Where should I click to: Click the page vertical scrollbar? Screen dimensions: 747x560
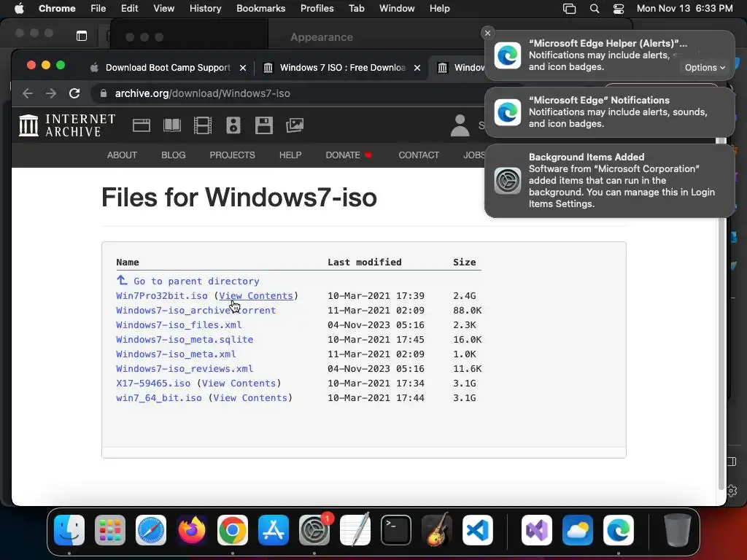tap(721, 314)
